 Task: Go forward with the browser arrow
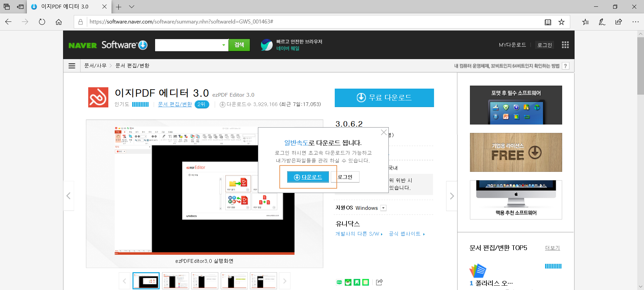[25, 22]
